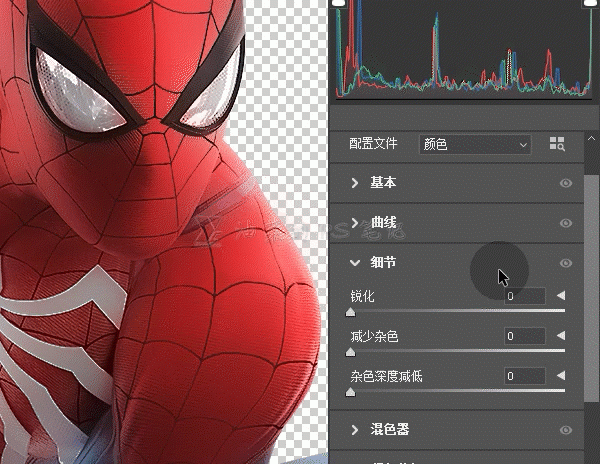Click the 锐化 value input field
The width and height of the screenshot is (600, 464).
525,296
